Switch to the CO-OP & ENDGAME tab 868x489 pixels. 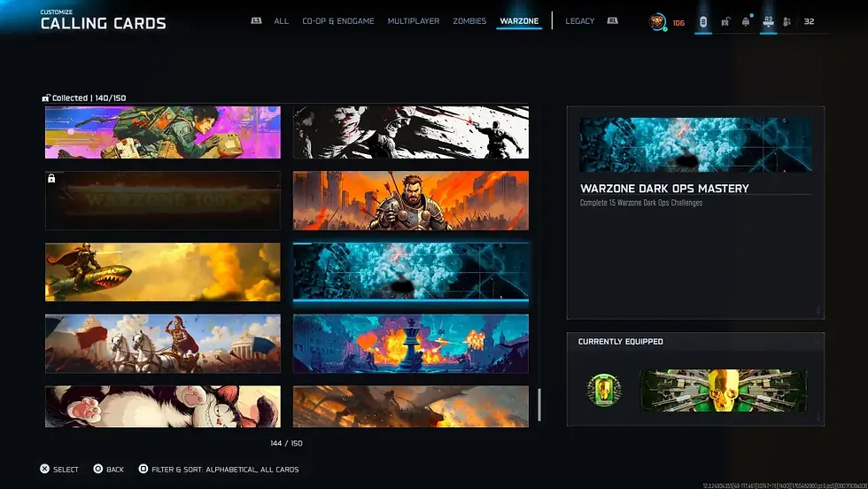pyautogui.click(x=338, y=21)
